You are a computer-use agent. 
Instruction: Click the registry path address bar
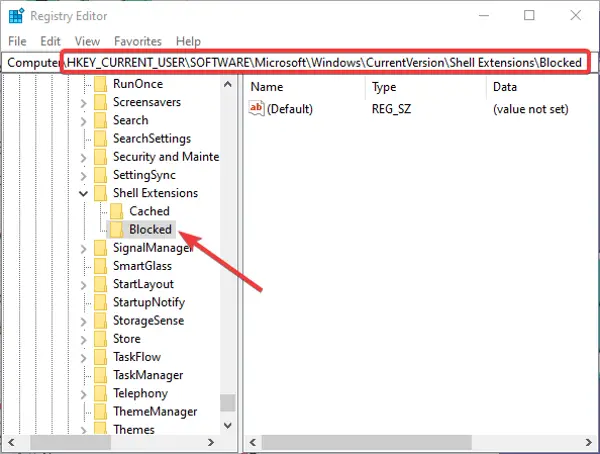(x=299, y=62)
